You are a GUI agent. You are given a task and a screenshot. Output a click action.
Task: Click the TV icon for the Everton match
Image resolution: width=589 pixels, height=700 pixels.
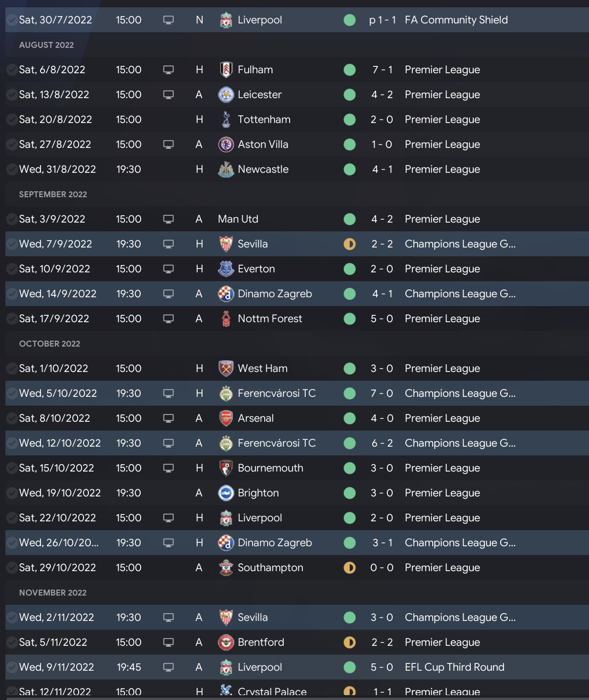click(x=168, y=269)
